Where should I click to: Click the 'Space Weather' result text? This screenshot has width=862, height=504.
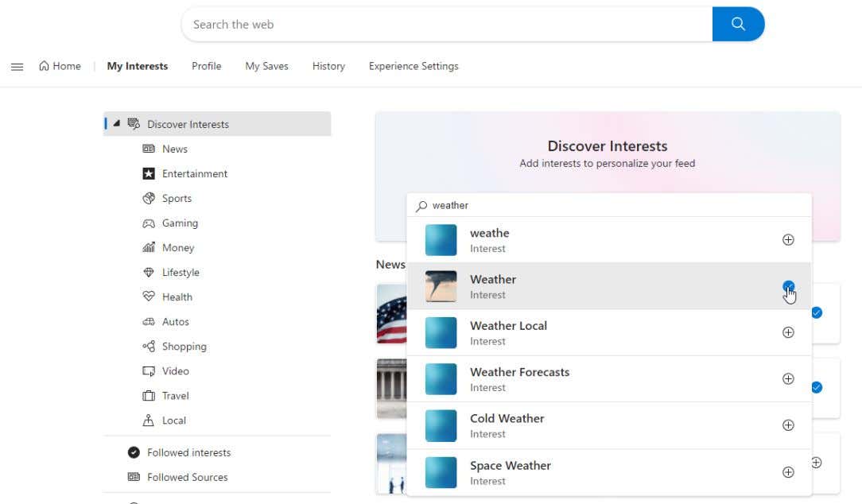click(511, 466)
